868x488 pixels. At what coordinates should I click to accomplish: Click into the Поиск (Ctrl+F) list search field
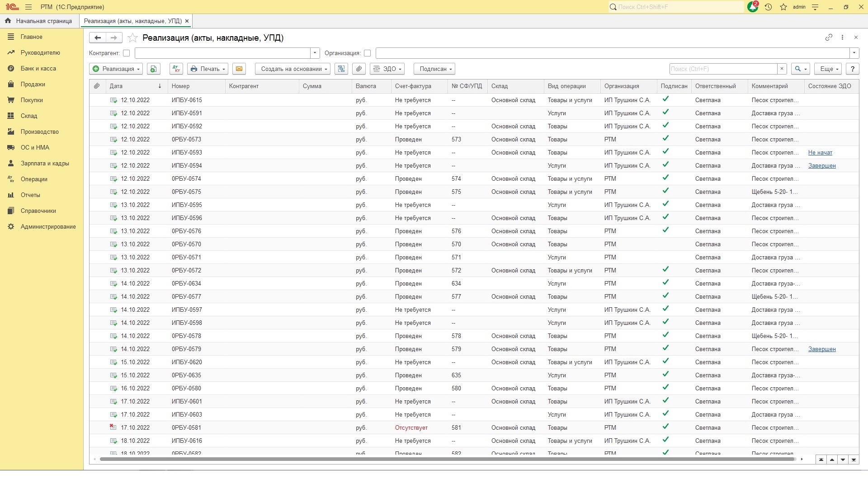722,69
